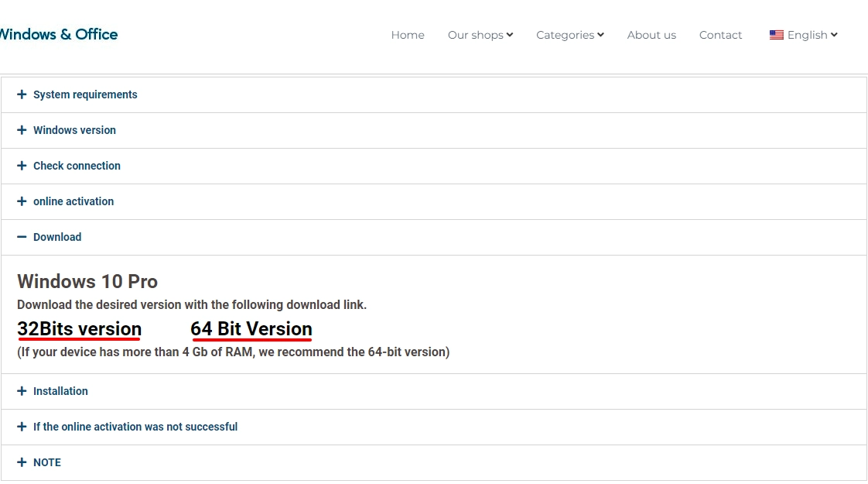Click the plus icon beside Installation
The height and width of the screenshot is (484, 868).
pyautogui.click(x=22, y=391)
